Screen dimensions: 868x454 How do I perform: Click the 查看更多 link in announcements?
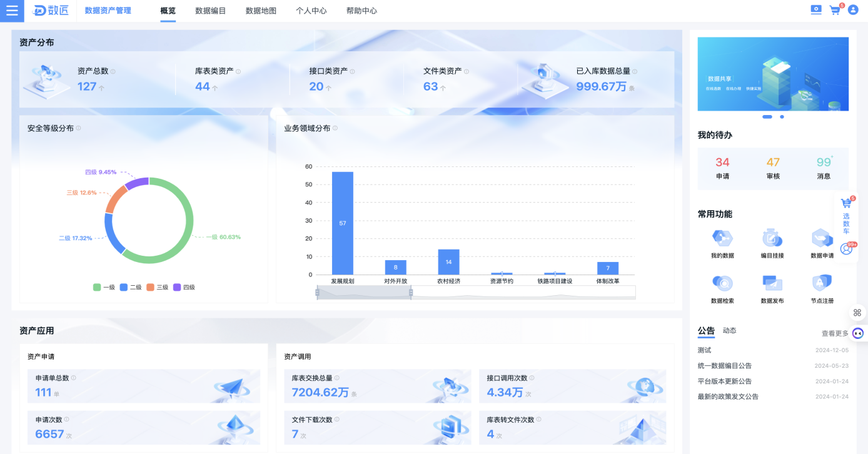[835, 333]
